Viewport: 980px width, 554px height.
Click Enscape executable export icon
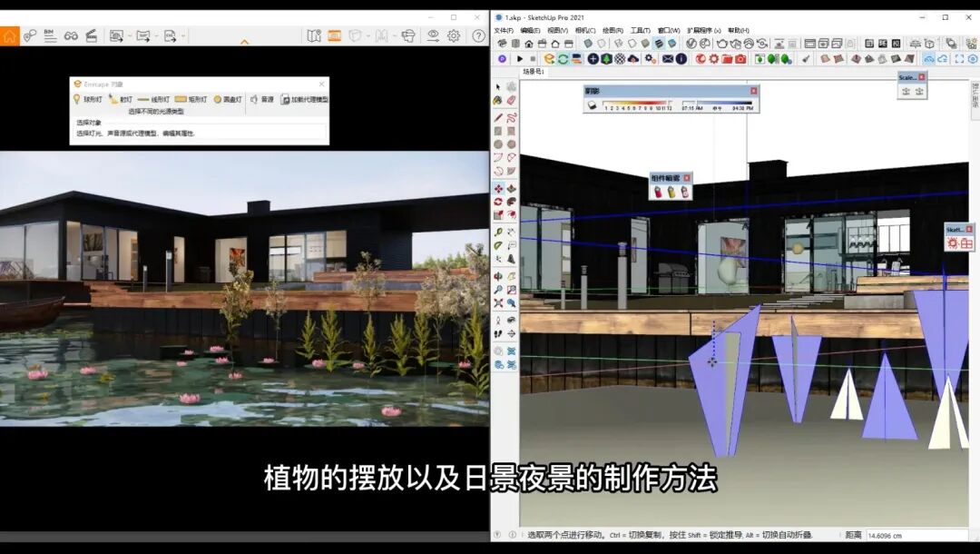coord(170,36)
